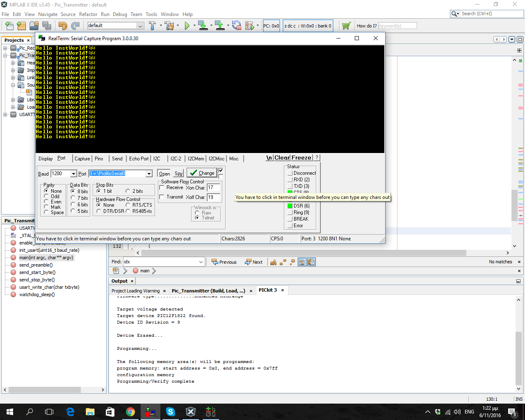Open the taskbar search icon

point(30,412)
